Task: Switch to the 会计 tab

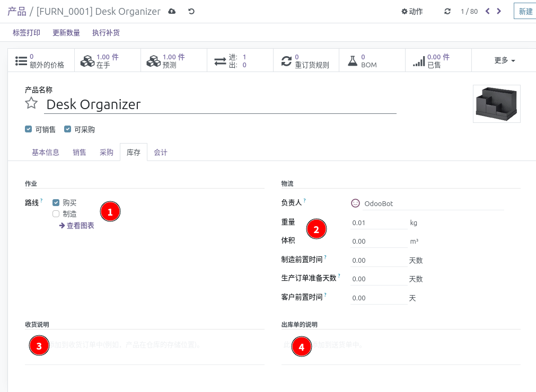Action: tap(160, 152)
